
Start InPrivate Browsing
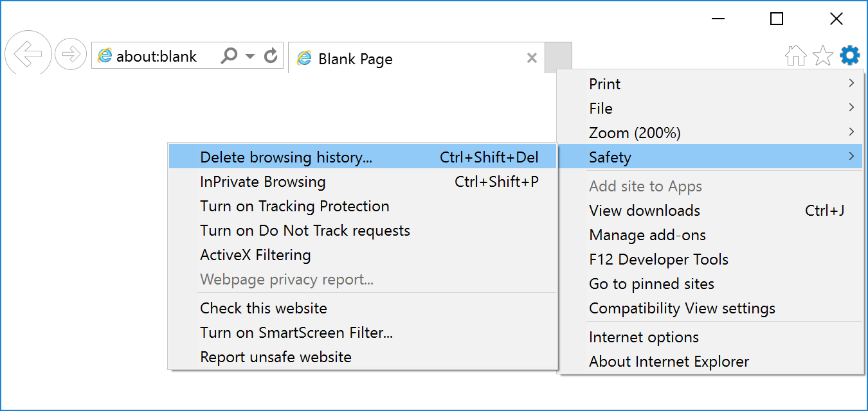[x=363, y=182]
